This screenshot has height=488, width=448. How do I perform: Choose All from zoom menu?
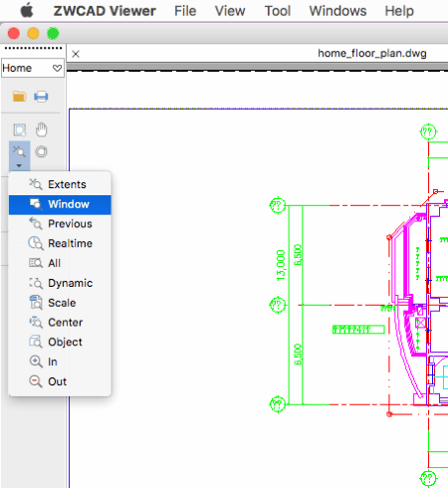60,263
